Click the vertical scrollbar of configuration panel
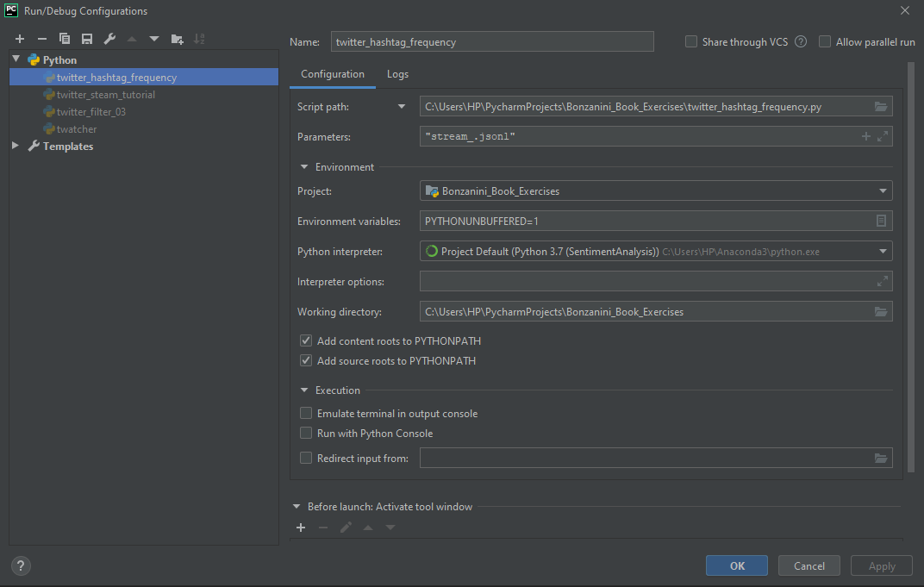Image resolution: width=924 pixels, height=587 pixels. click(911, 266)
